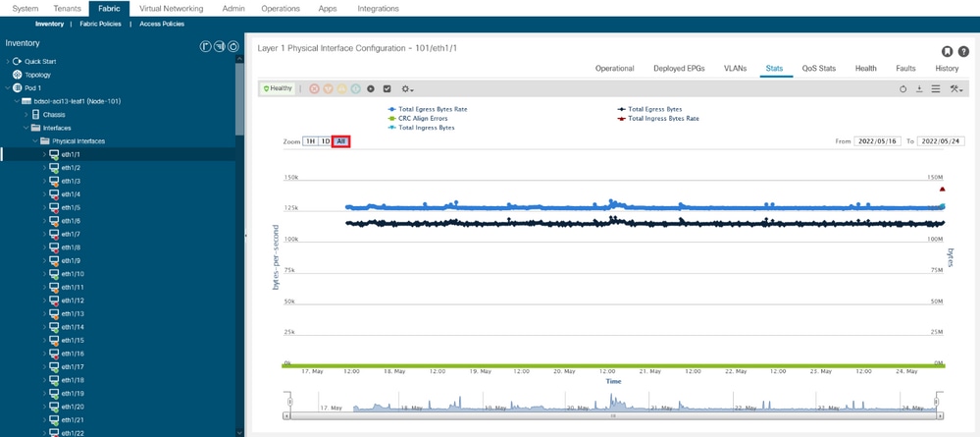Click the third round Inventory refresh icon
The image size is (980, 437).
(233, 46)
